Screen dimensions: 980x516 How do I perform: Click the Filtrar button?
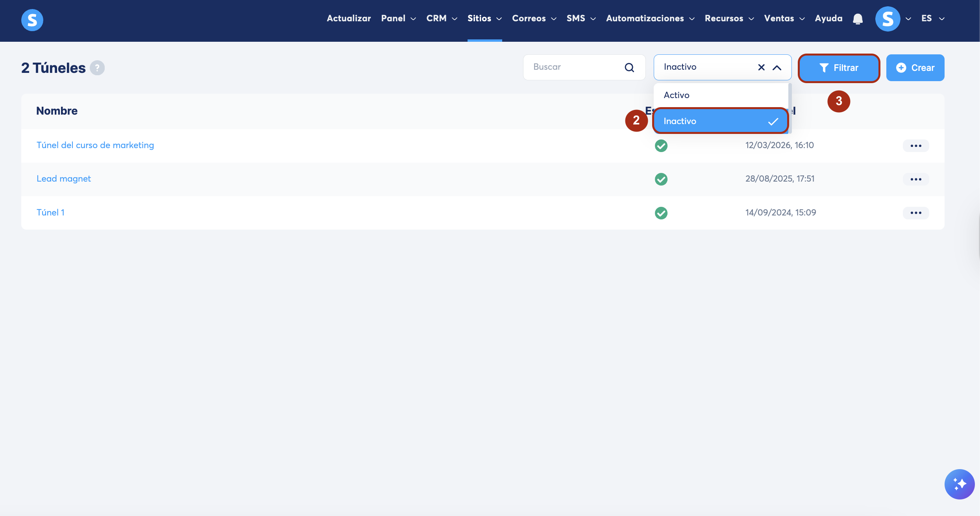pos(839,68)
